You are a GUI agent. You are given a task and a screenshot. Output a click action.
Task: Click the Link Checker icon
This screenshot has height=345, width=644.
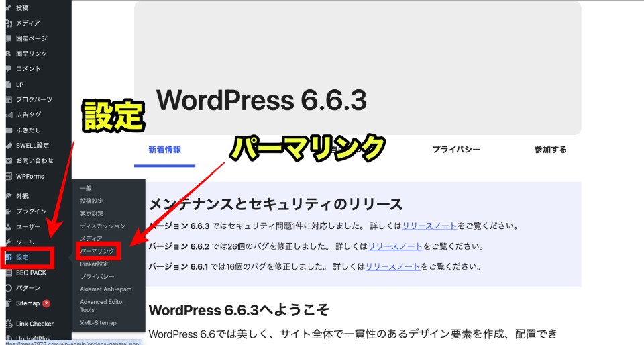pyautogui.click(x=9, y=324)
